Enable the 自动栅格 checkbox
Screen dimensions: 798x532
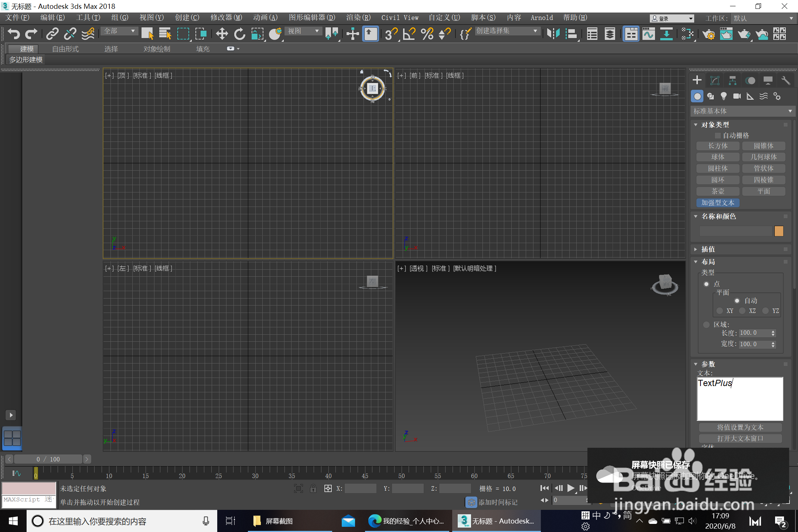coord(718,136)
